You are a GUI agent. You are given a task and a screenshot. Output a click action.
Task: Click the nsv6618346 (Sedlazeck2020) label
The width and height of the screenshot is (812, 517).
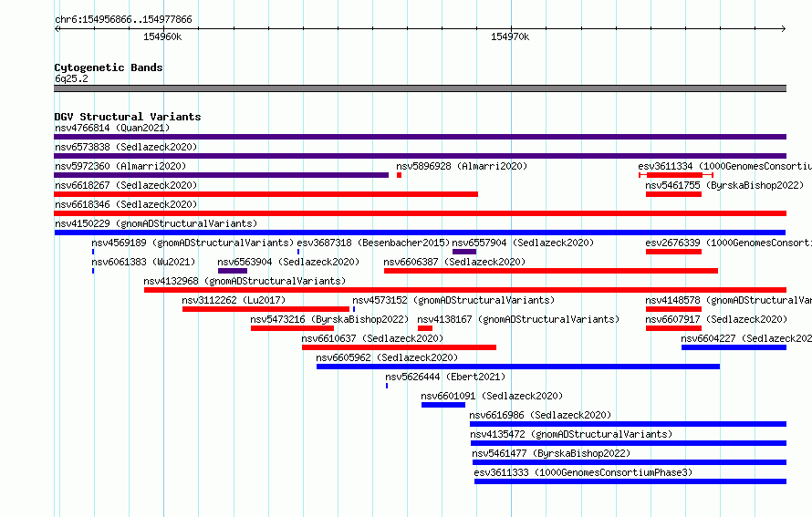[126, 204]
